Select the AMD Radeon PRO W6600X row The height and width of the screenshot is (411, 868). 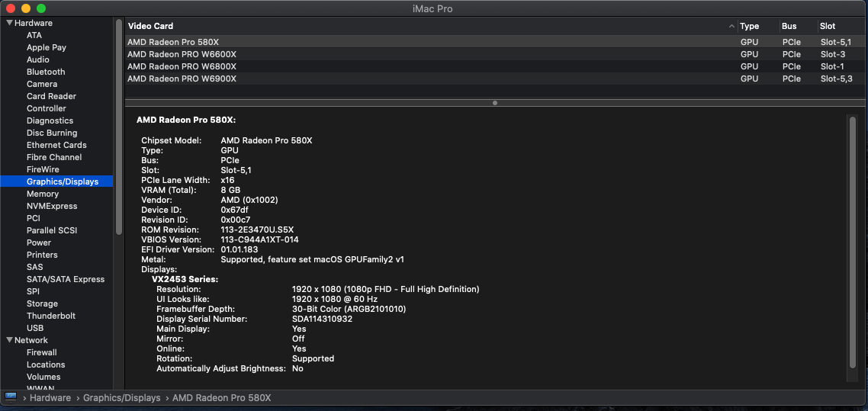pyautogui.click(x=496, y=53)
